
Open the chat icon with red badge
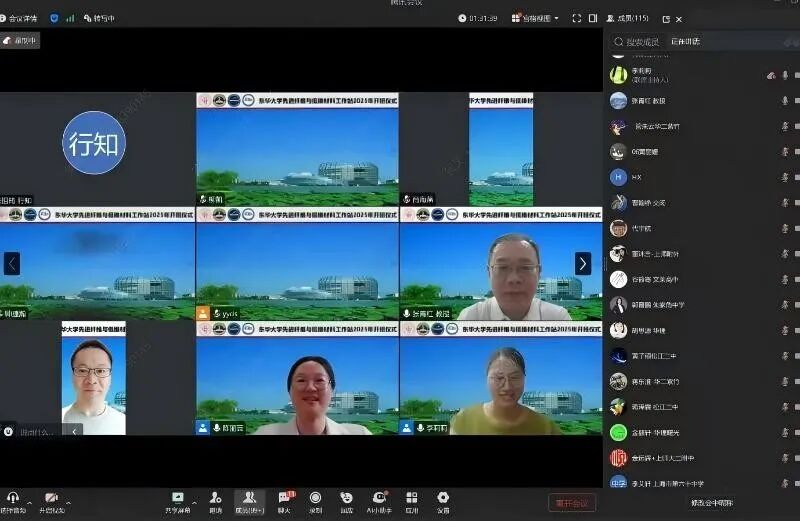point(285,498)
